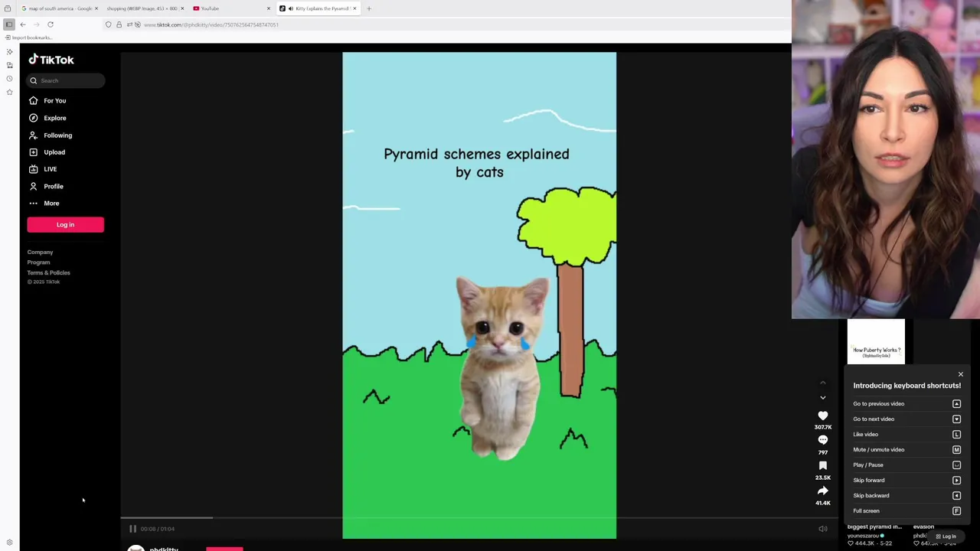Click the Pyramid schemes explained video

pos(479,295)
